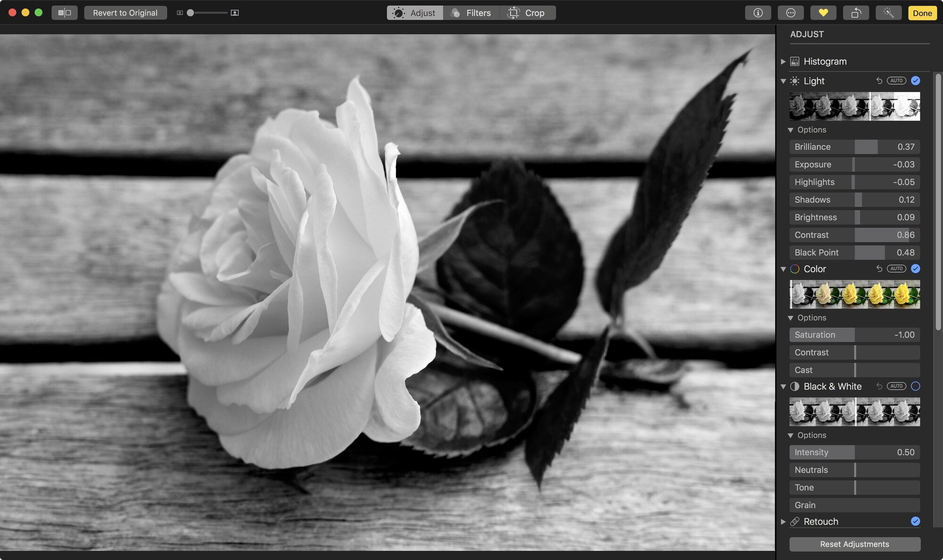
Task: Click the Saturation slider
Action: click(854, 335)
